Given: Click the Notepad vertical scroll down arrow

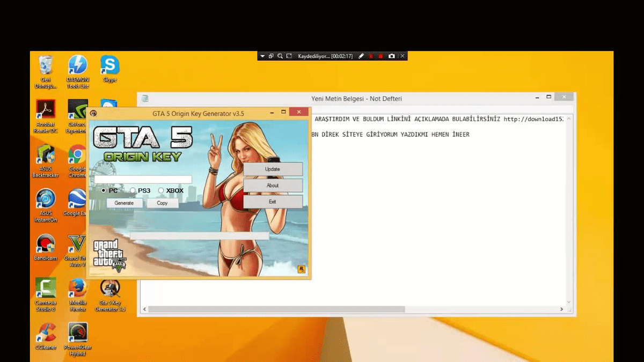Looking at the screenshot, I should pyautogui.click(x=569, y=302).
